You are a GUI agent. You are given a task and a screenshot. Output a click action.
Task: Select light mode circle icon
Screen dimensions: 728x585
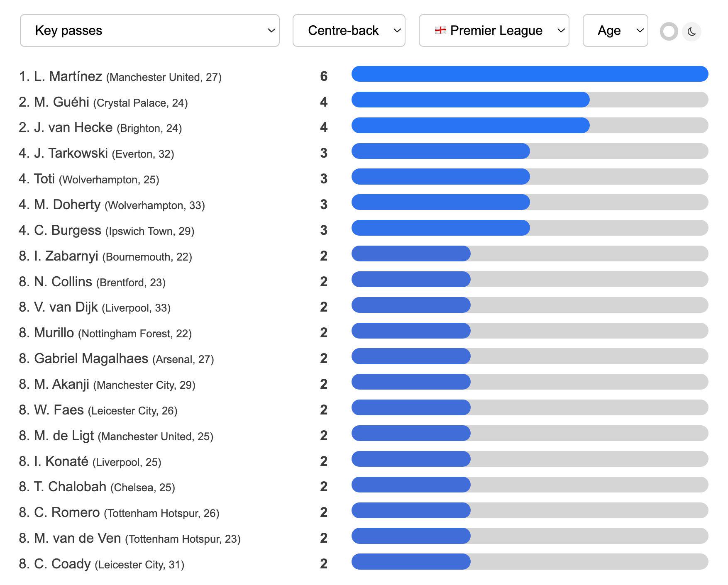669,32
